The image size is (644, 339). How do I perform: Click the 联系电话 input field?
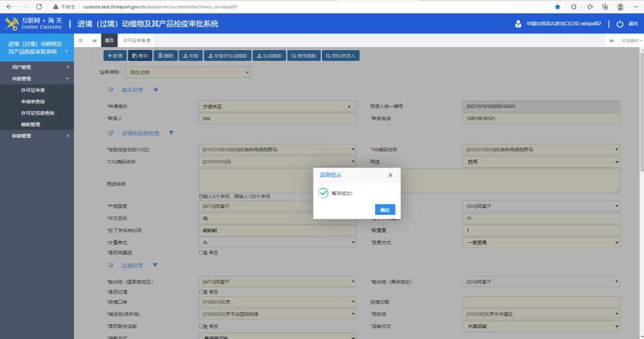point(541,118)
